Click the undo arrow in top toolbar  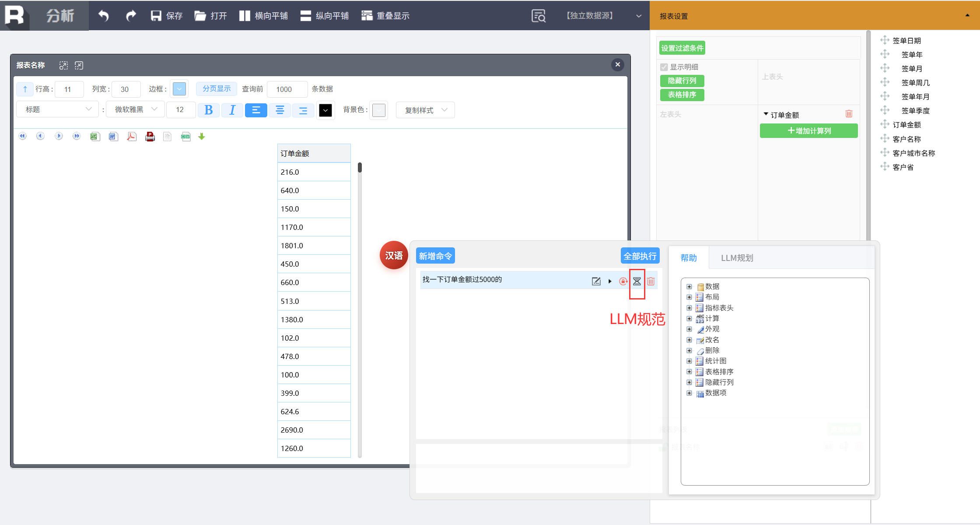point(104,16)
